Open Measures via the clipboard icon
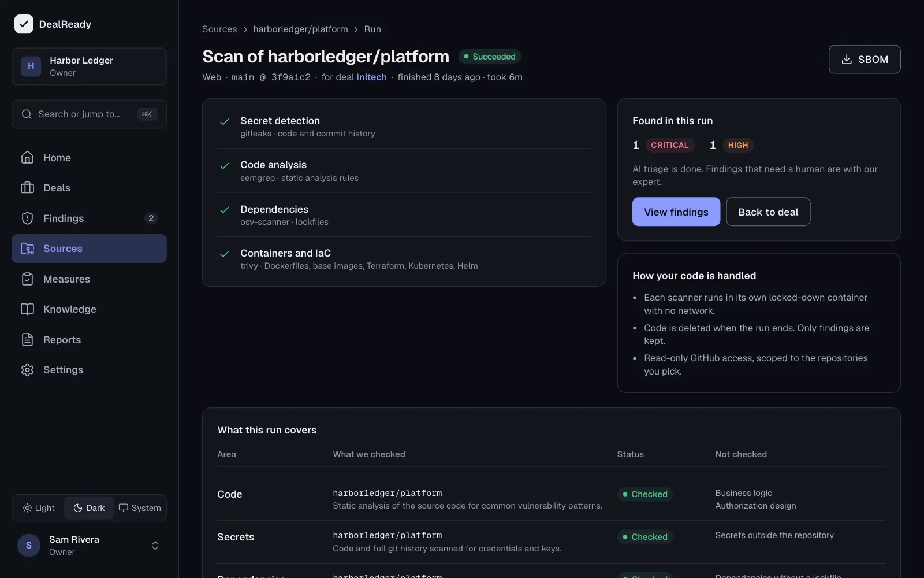924x578 pixels. click(x=27, y=279)
